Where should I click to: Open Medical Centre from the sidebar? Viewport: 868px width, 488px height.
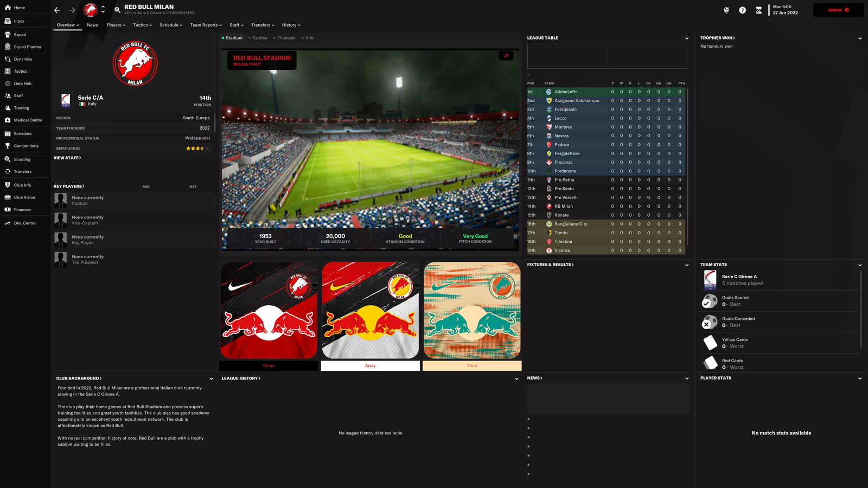point(8,120)
